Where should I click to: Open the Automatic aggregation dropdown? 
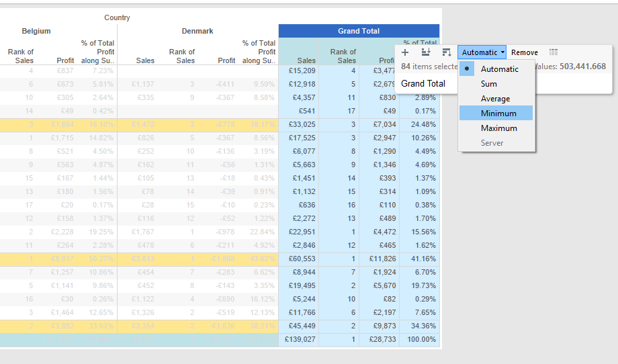[482, 52]
